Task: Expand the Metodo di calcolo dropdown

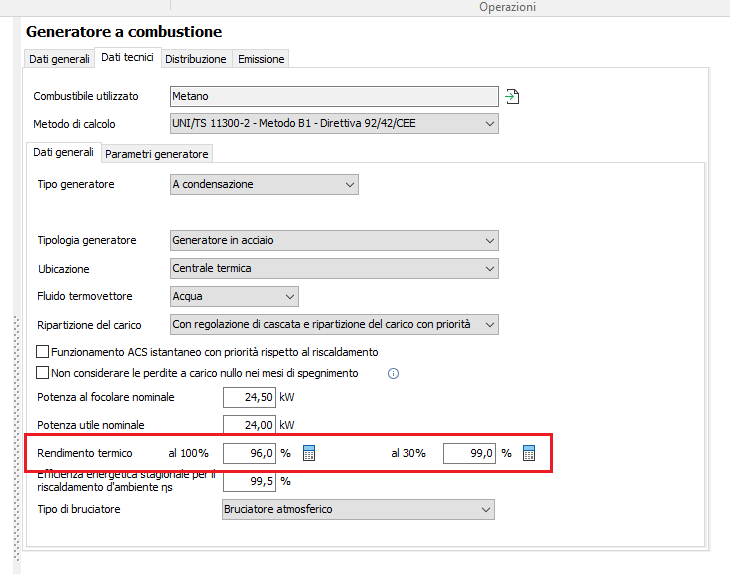Action: tap(334, 123)
